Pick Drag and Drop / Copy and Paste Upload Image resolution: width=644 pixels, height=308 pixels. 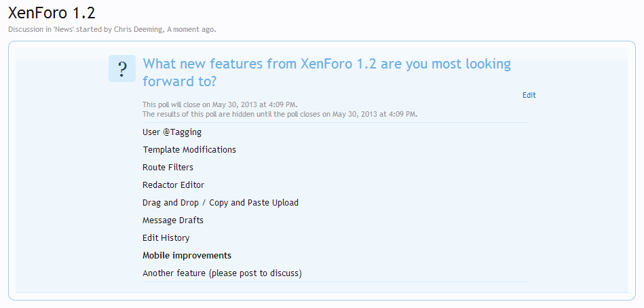click(221, 203)
